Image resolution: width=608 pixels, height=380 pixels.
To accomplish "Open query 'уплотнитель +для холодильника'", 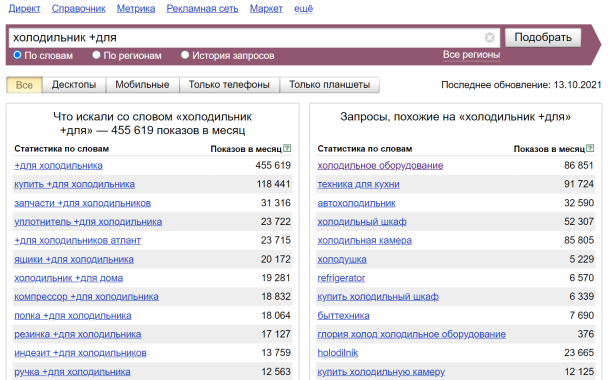I will 88,222.
